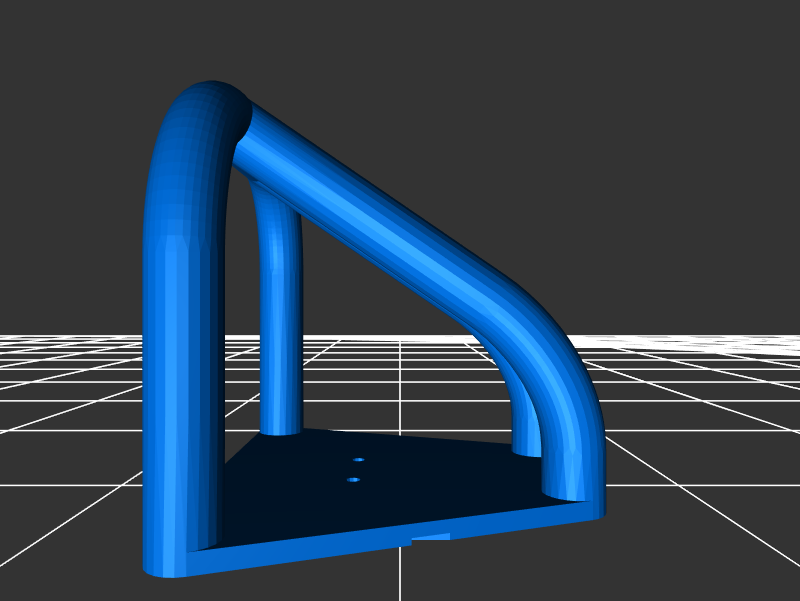The height and width of the screenshot is (601, 800).
Task: Click the upper small hole in base plate
Action: 359,460
